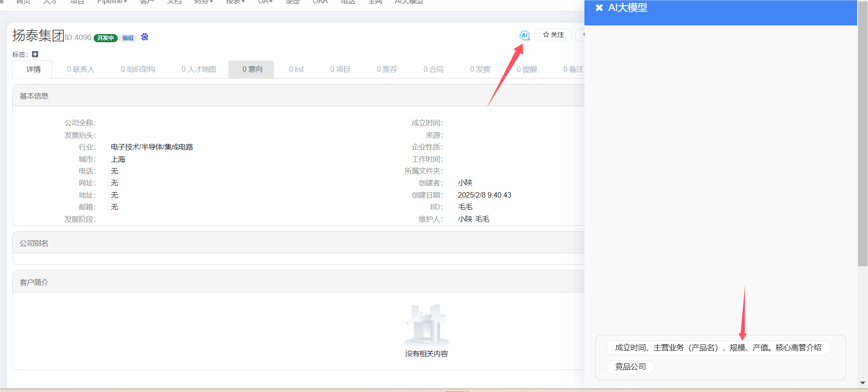Viewport: 868px width, 392px height.
Task: Open the OA dropdown menu
Action: 265,2
